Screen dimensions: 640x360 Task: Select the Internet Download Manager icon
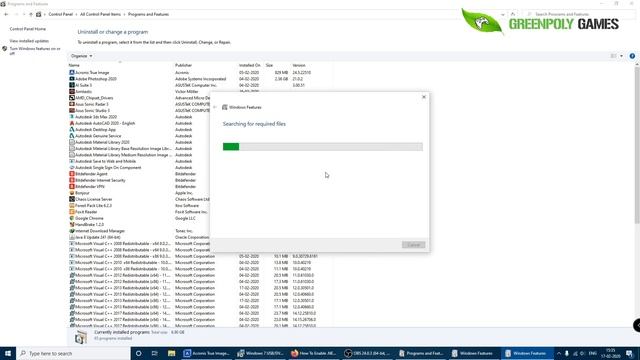(x=72, y=231)
